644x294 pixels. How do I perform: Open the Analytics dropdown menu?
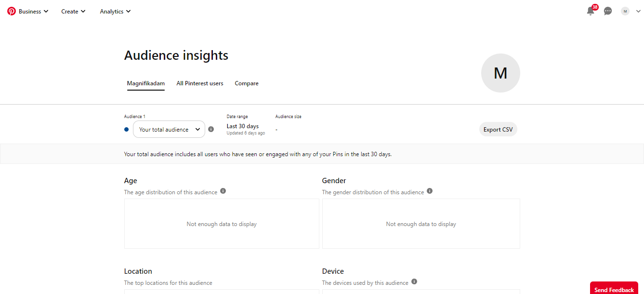pos(115,12)
